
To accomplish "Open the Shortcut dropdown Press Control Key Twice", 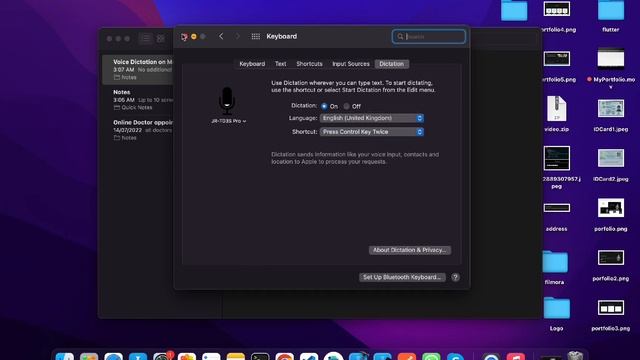I will (x=372, y=132).
